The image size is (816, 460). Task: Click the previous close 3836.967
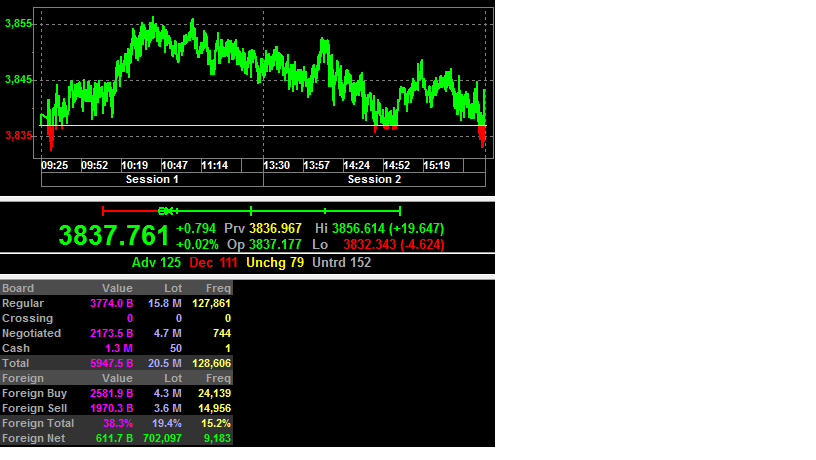(275, 228)
